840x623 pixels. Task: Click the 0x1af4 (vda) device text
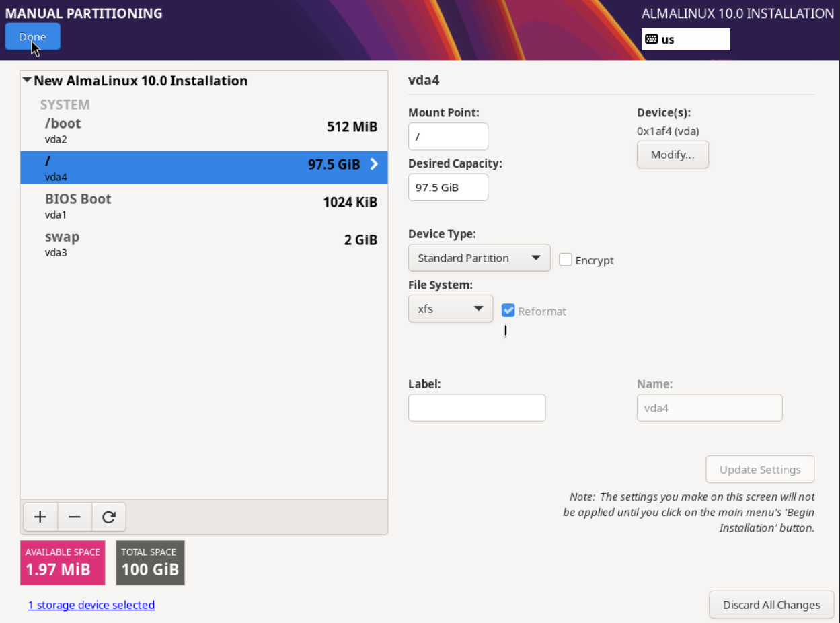pyautogui.click(x=668, y=131)
